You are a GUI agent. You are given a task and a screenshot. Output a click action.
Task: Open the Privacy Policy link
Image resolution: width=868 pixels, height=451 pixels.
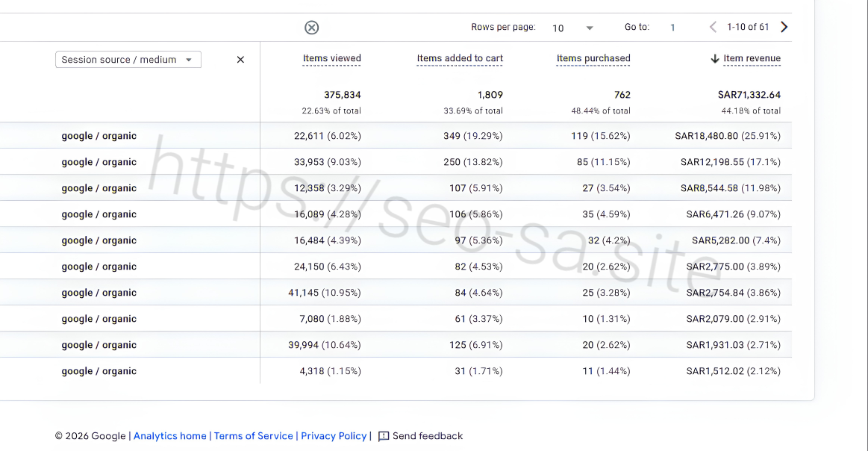point(334,436)
